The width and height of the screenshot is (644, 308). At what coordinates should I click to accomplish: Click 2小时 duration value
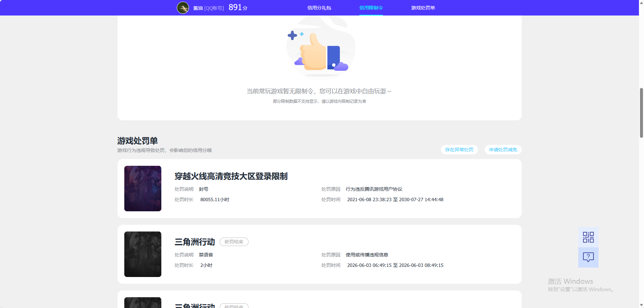pos(206,265)
